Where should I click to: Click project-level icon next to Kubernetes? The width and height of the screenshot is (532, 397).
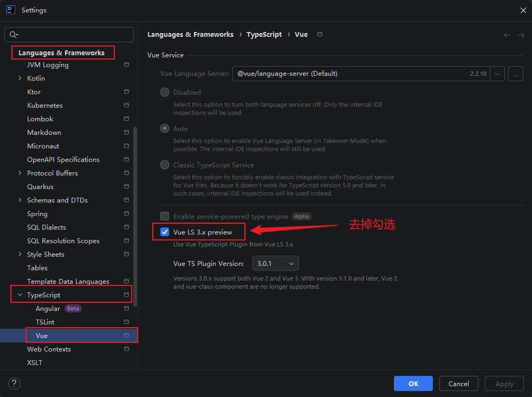point(126,105)
